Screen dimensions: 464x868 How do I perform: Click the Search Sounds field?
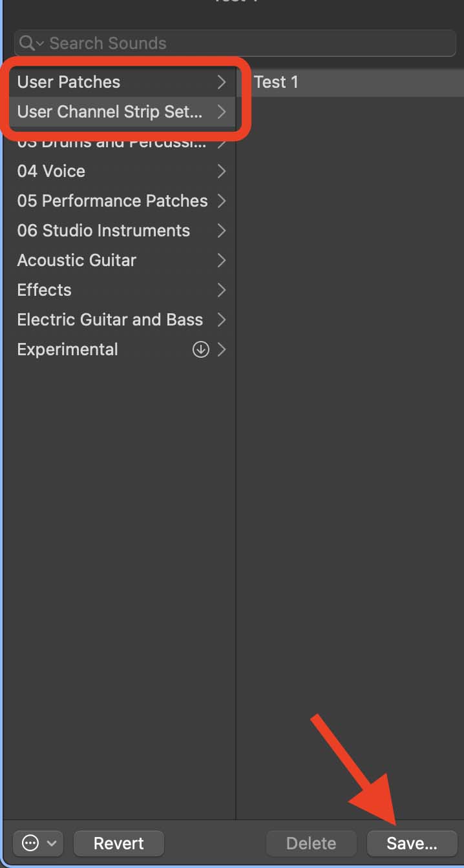coord(246,43)
